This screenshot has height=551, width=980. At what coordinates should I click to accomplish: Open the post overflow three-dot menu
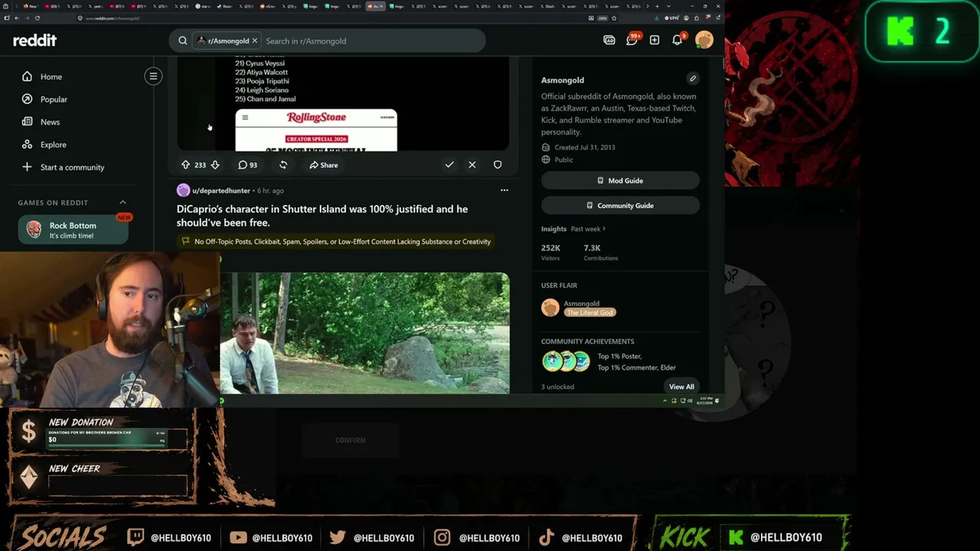point(504,190)
